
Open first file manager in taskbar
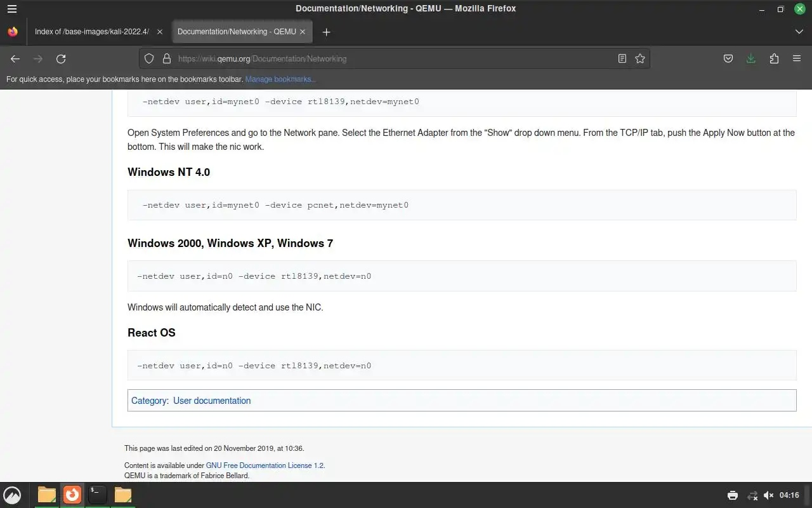pos(47,495)
